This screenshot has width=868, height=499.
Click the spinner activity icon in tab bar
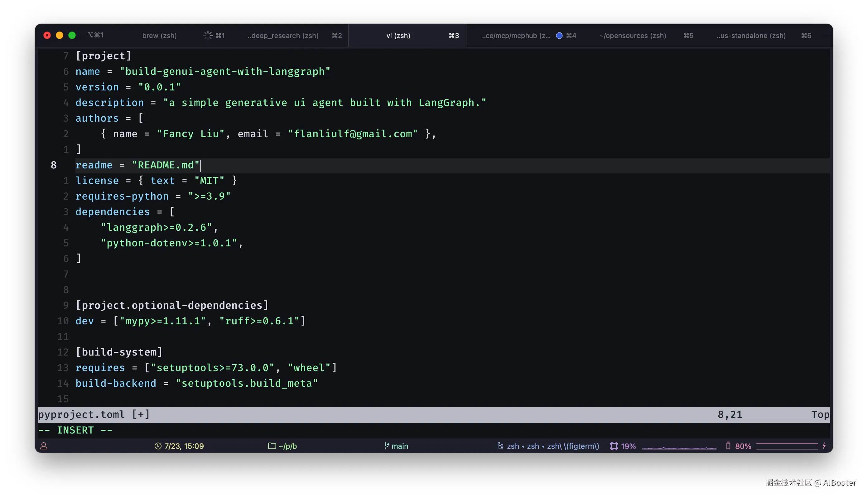(208, 35)
